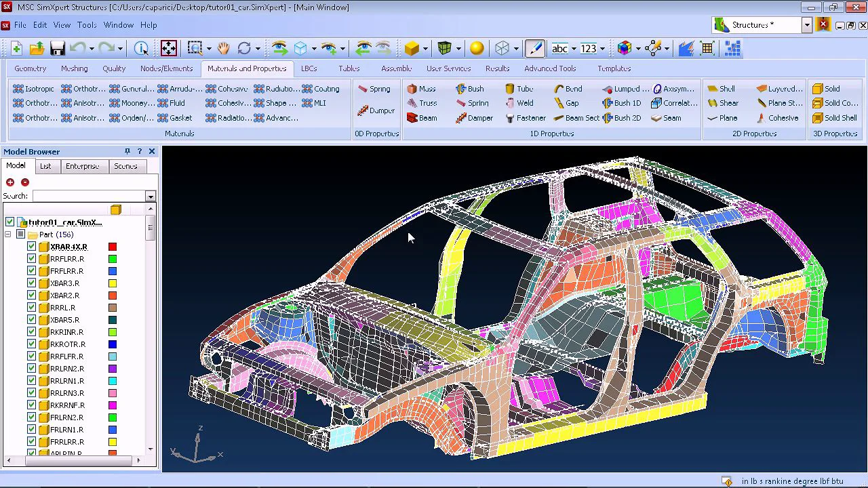Click the pencil annotate tool icon

pyautogui.click(x=534, y=48)
